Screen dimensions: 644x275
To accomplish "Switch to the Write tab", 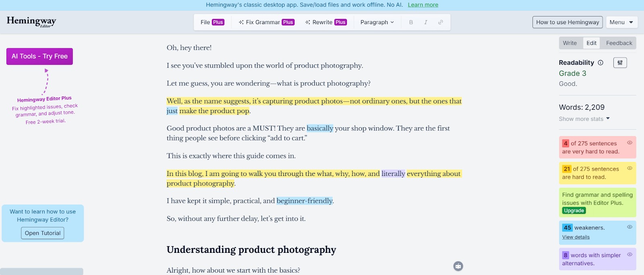I will click(x=570, y=43).
